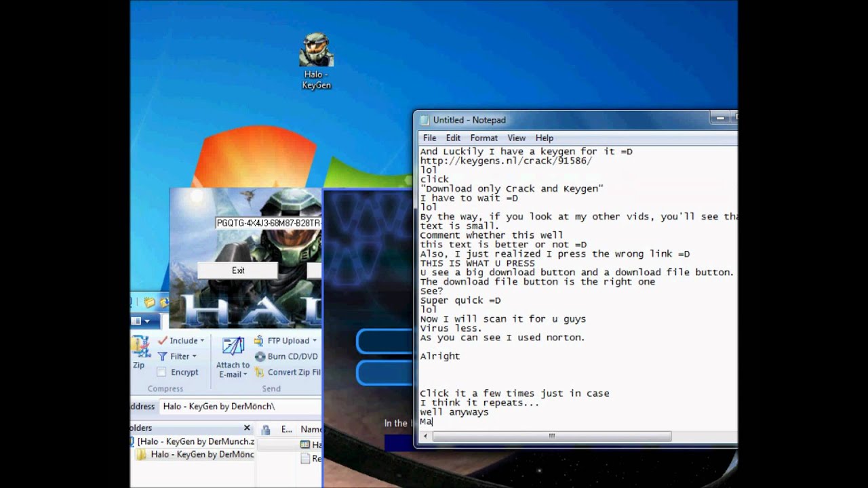Screen dimensions: 868x488
Task: Open the Attach to E-mail dropdown arrow
Action: coord(245,375)
